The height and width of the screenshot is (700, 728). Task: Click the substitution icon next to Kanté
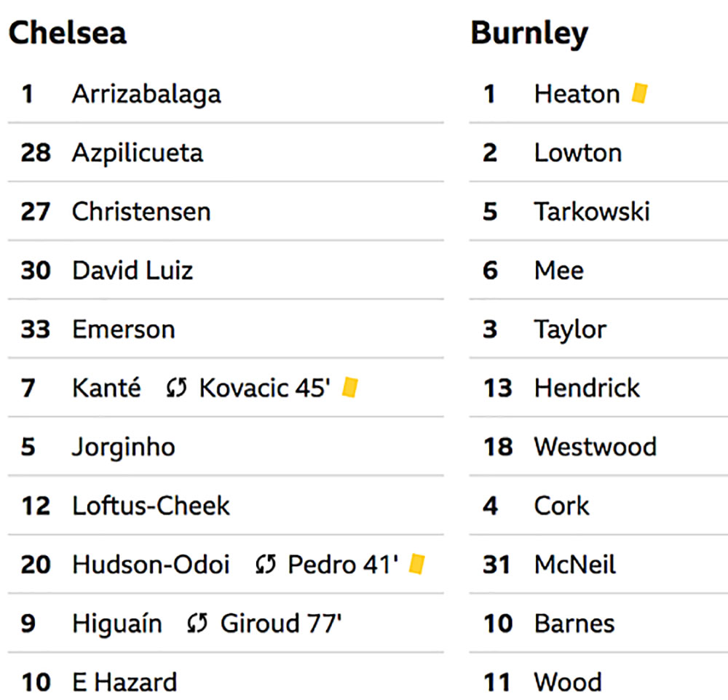(176, 388)
